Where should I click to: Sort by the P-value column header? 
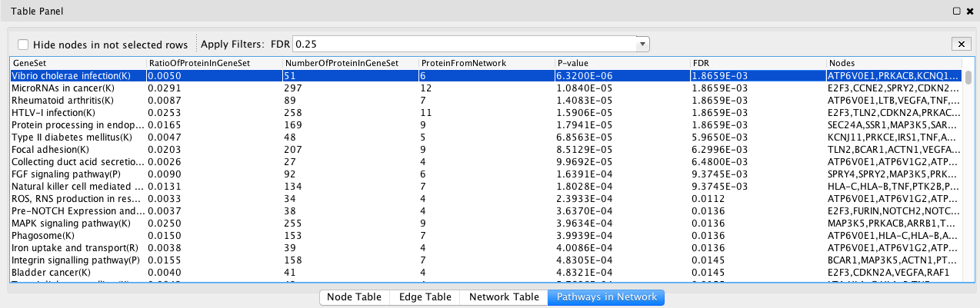(x=622, y=63)
